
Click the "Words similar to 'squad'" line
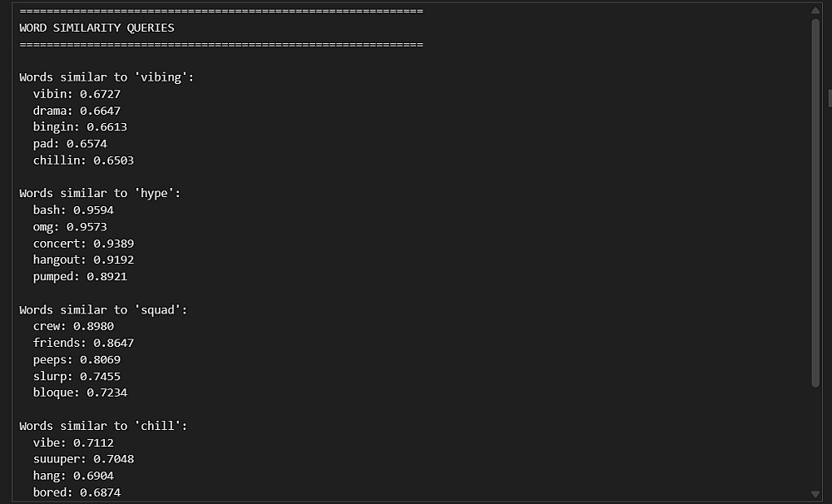[x=103, y=310]
